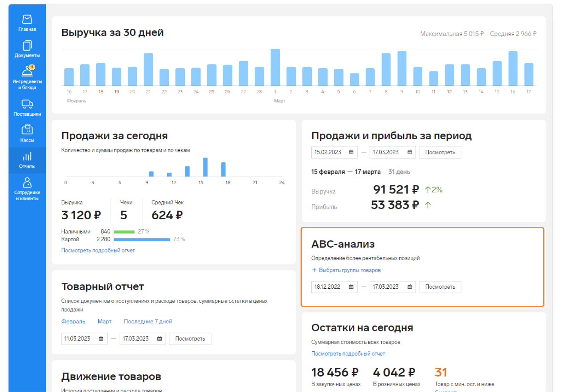Click today's sales bar at hour 15
Image resolution: width=566 pixels, height=392 pixels.
pos(205,167)
